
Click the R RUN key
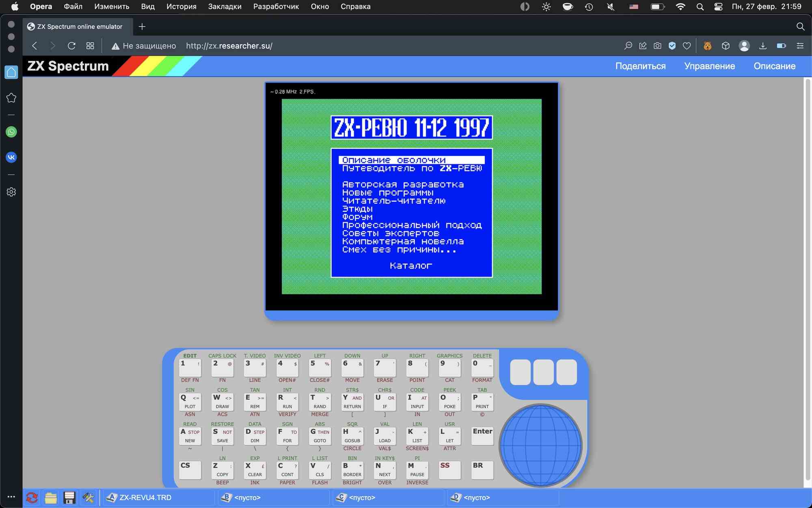coord(287,402)
